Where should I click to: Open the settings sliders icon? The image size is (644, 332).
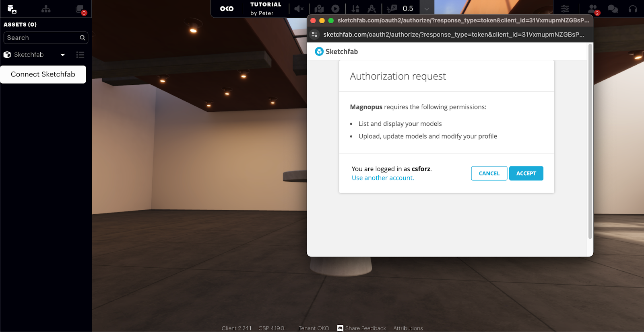pos(565,8)
